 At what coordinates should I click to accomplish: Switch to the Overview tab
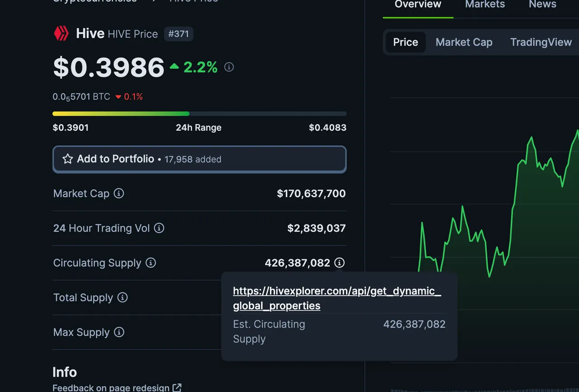(418, 5)
